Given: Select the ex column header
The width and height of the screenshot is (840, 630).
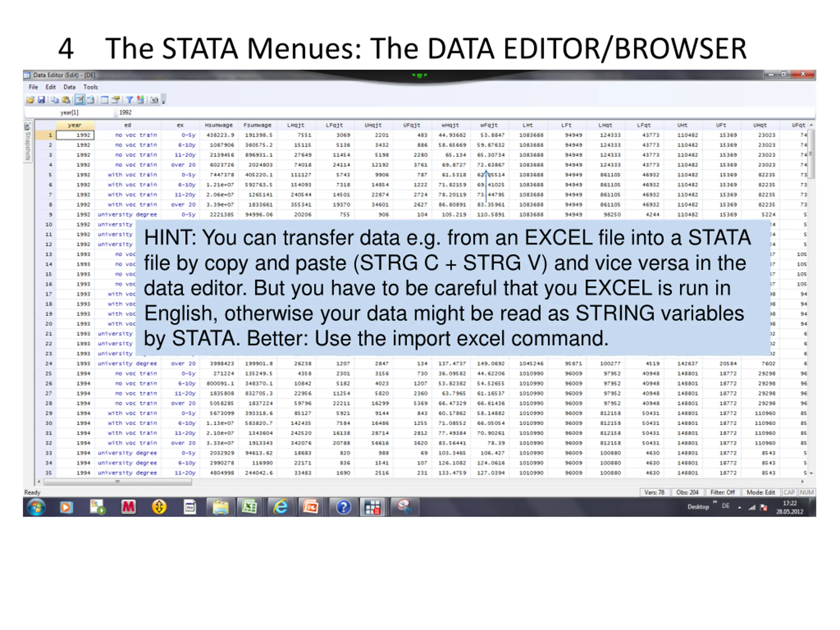Looking at the screenshot, I should [180, 125].
